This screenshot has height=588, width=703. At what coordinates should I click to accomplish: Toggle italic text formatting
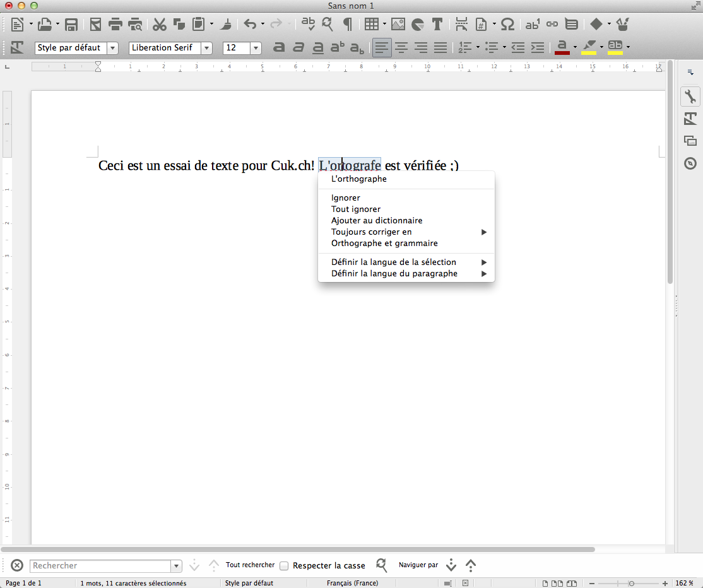coord(298,47)
